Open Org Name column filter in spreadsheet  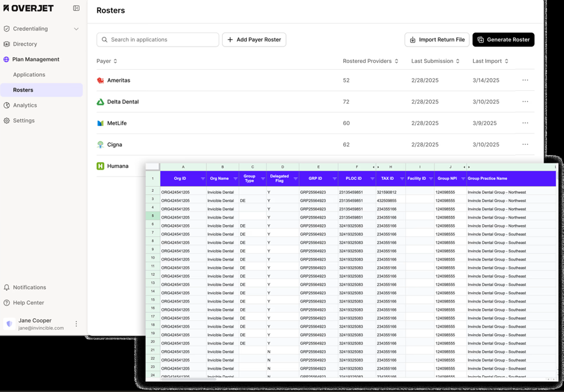click(236, 179)
